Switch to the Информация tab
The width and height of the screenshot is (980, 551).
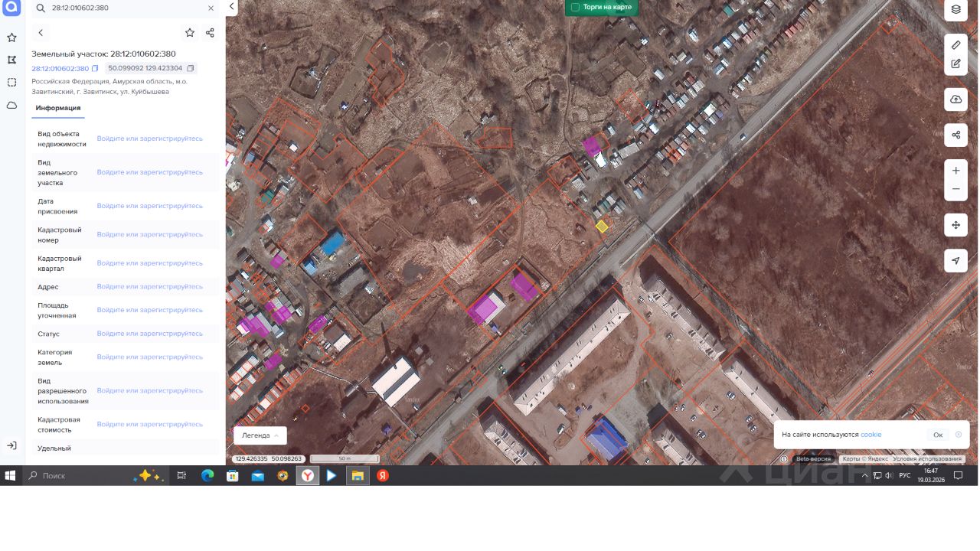pos(58,108)
